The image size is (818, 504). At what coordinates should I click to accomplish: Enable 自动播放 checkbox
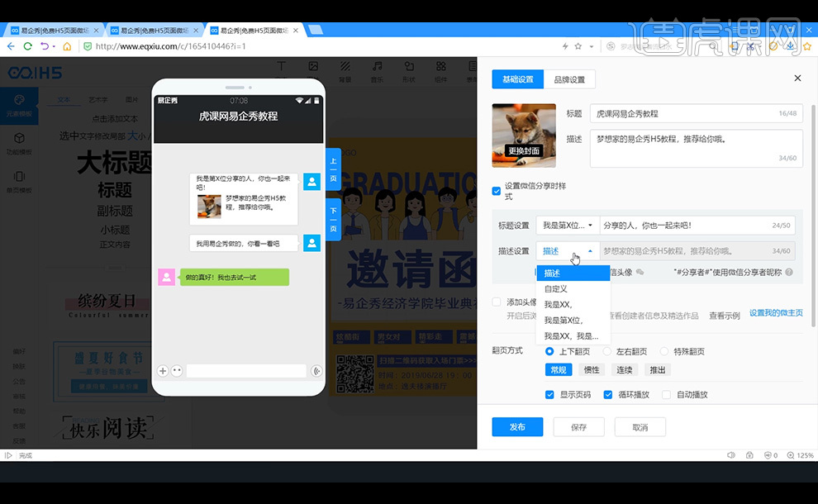[x=666, y=395]
